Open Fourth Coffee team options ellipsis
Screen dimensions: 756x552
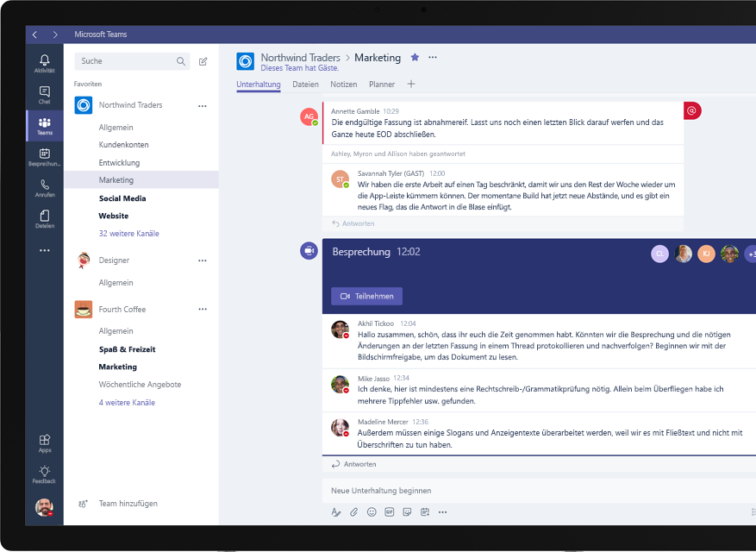[x=203, y=310]
